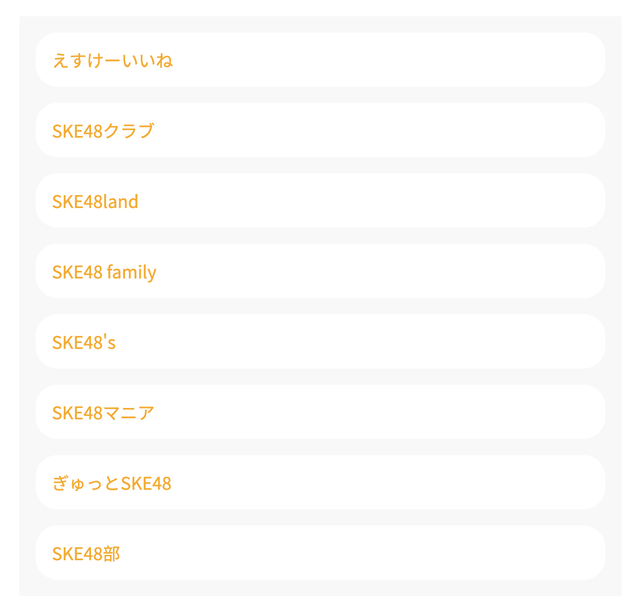Tap the ぎゅっとSKE48 text label
The height and width of the screenshot is (609, 640).
(x=112, y=483)
